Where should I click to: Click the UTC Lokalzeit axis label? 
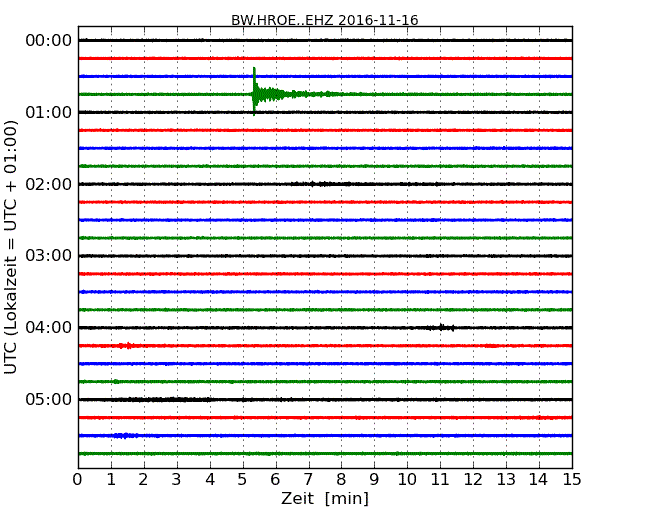11,247
